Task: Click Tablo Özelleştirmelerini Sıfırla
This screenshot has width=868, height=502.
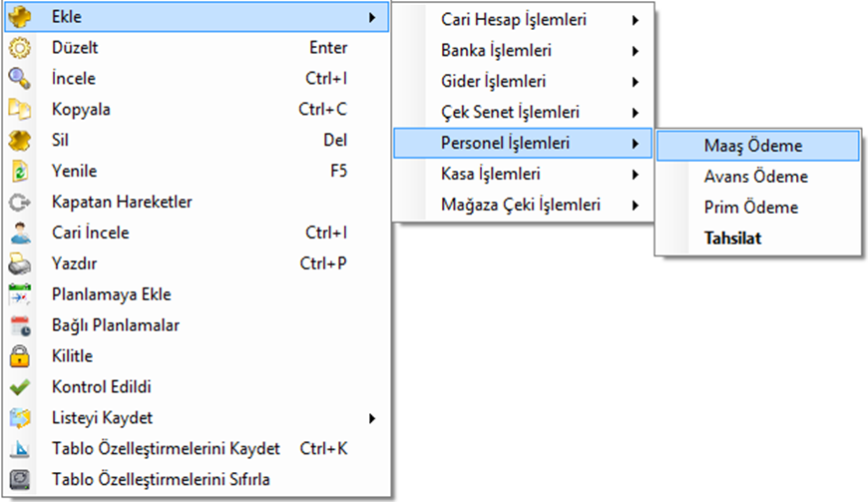Action: (x=161, y=480)
